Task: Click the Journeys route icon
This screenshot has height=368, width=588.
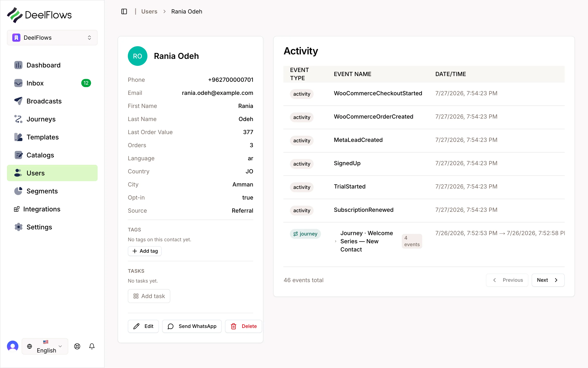Action: (18, 119)
